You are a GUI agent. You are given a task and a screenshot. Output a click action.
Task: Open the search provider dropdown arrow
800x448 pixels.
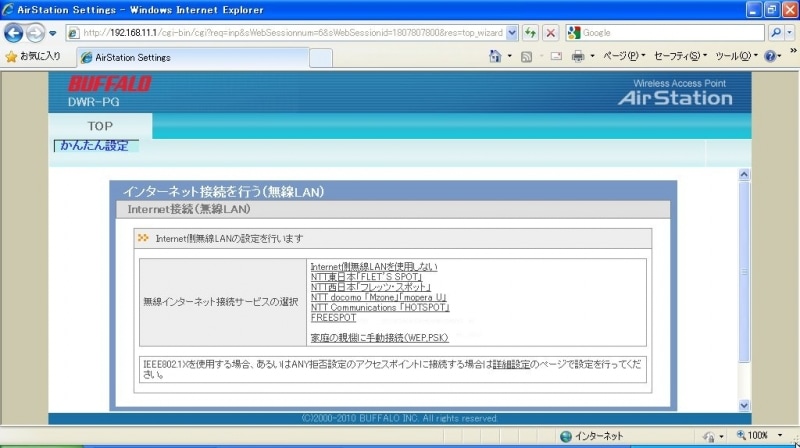[x=789, y=33]
